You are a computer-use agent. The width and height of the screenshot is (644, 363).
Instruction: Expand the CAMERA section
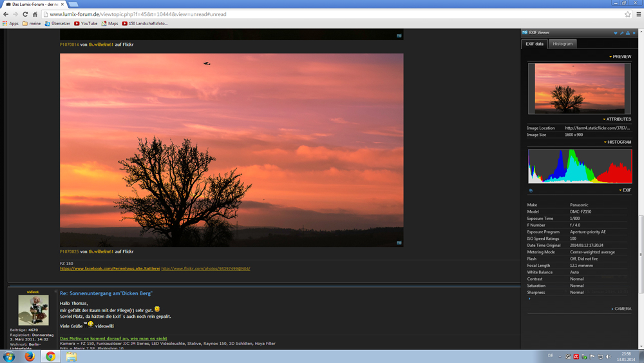pyautogui.click(x=621, y=309)
